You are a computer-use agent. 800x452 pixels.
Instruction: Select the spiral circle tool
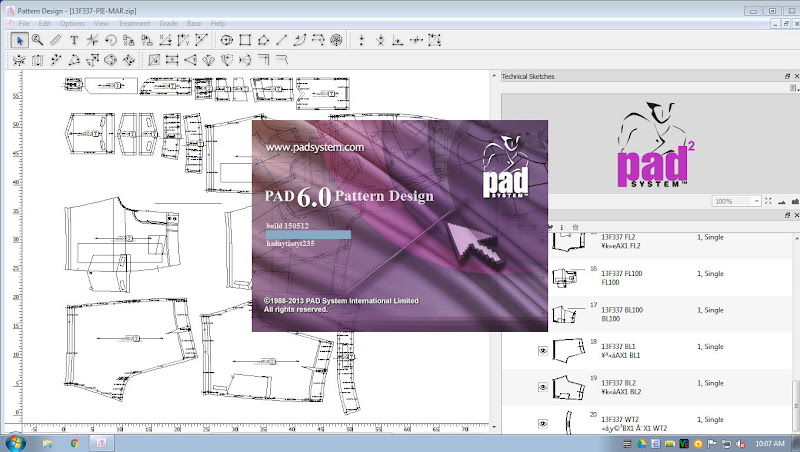[336, 40]
